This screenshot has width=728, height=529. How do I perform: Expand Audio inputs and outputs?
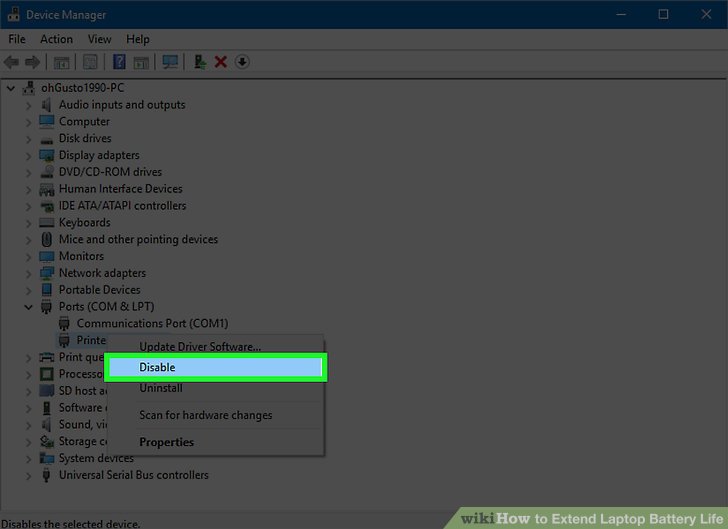(28, 105)
